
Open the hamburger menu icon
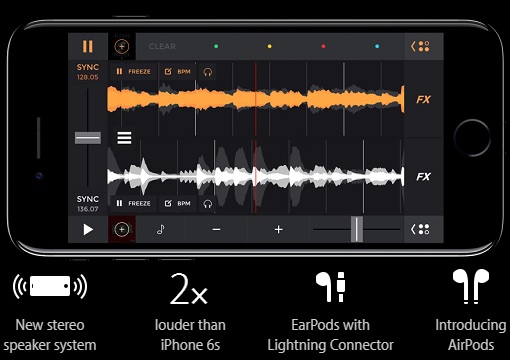124,138
